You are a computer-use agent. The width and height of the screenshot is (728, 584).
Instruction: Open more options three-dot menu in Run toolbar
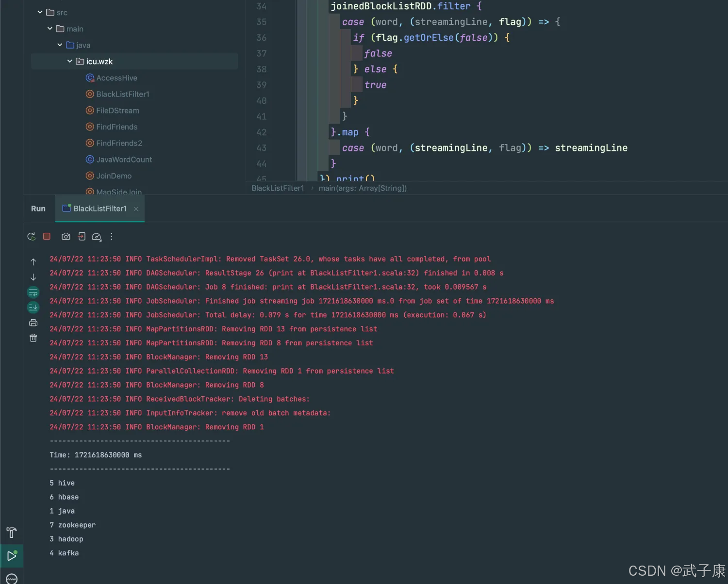112,236
